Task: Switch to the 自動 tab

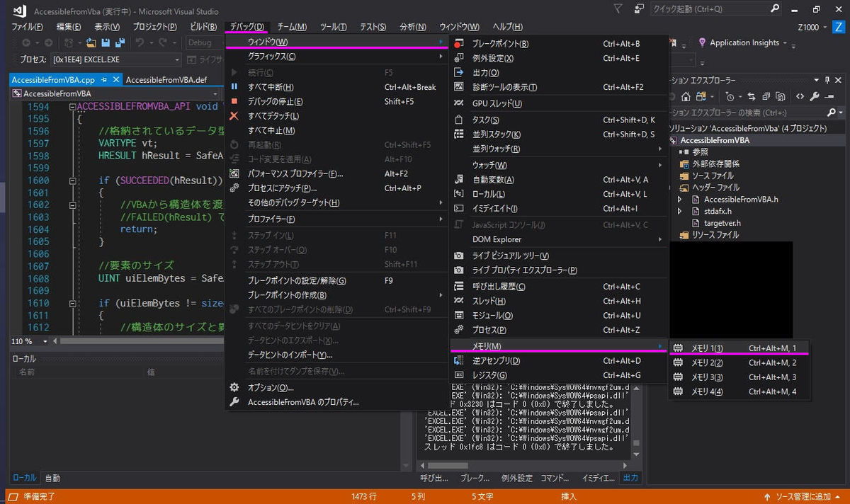Action: [53, 478]
